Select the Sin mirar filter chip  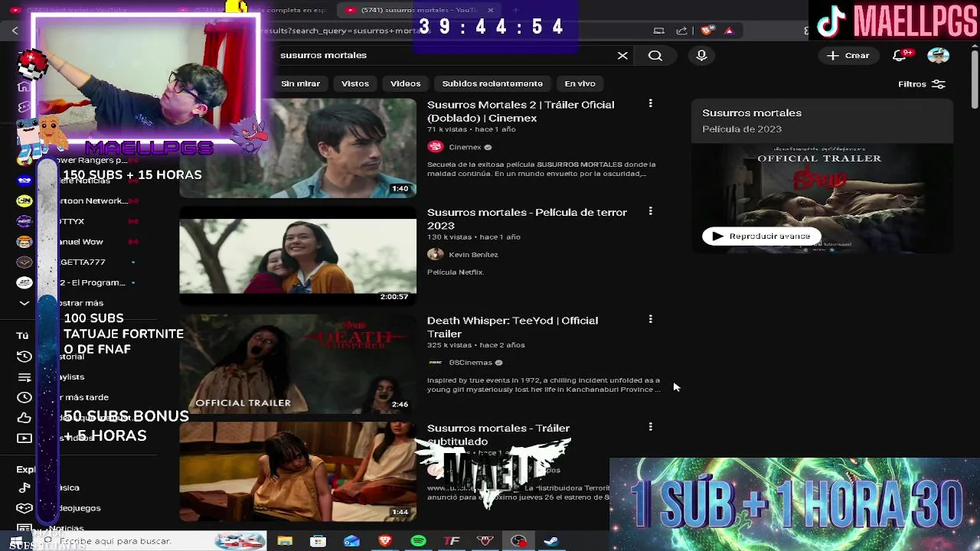[300, 83]
